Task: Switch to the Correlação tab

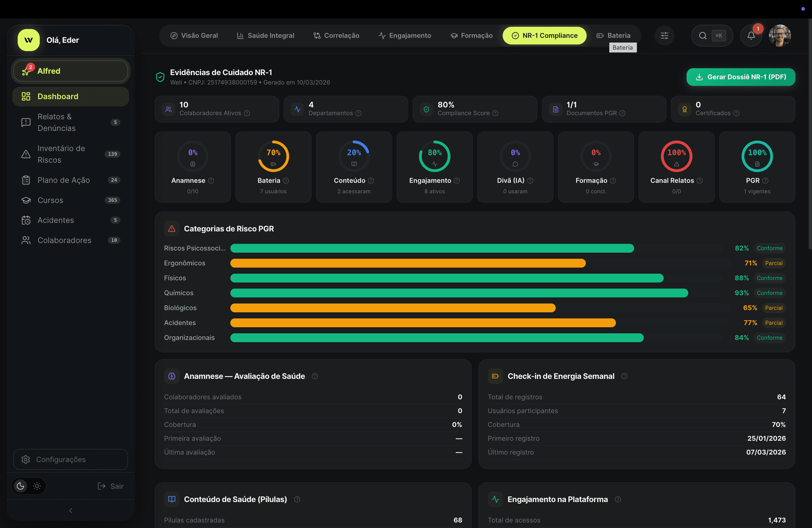Action: click(x=336, y=35)
